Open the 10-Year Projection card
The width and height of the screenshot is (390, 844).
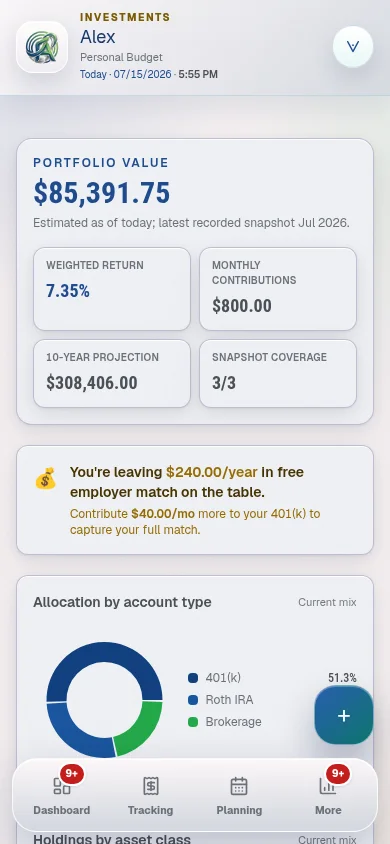tap(112, 374)
